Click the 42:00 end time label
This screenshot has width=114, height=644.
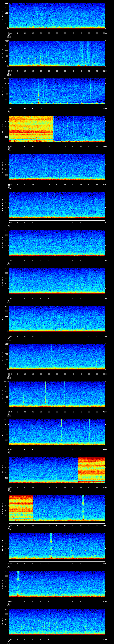pos(105,487)
